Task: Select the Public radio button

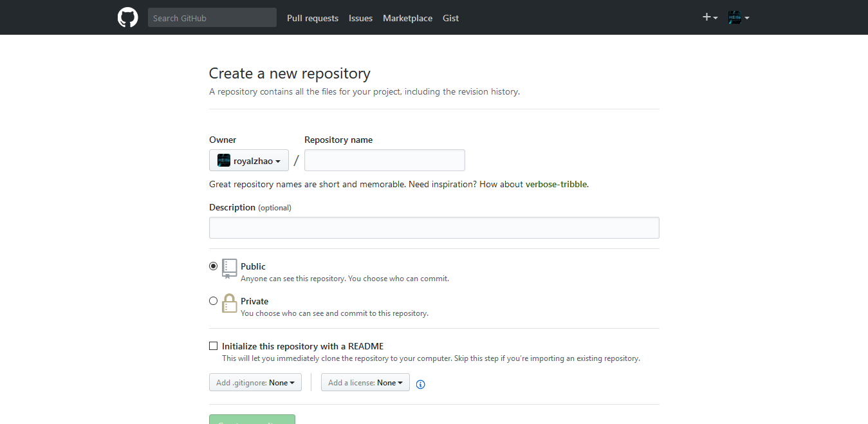Action: 214,266
